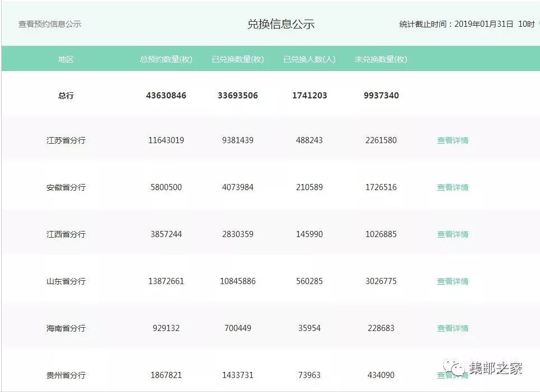Image resolution: width=540 pixels, height=392 pixels.
Task: Click the 统计截止时间 timestamp text
Action: (x=467, y=24)
